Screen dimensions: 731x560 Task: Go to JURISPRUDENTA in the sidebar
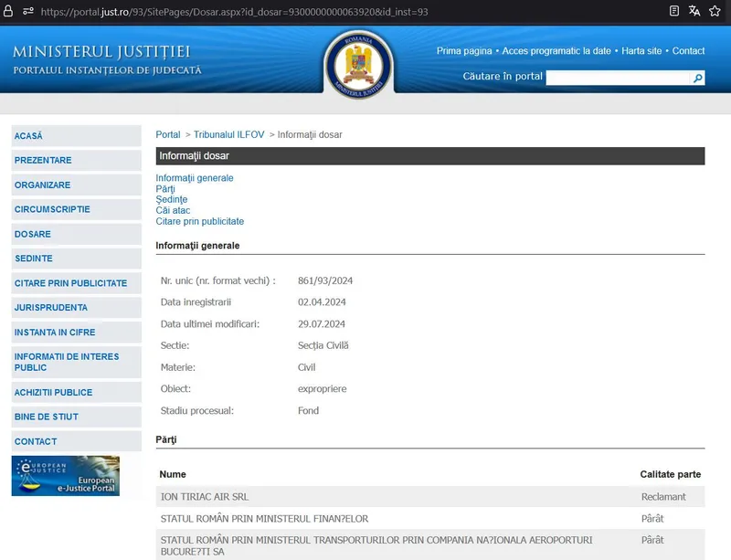point(51,308)
